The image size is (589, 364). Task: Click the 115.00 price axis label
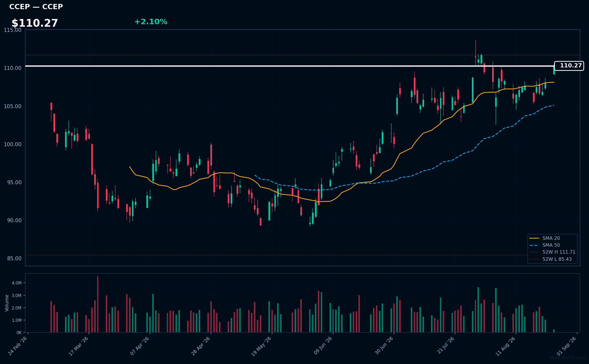click(13, 30)
